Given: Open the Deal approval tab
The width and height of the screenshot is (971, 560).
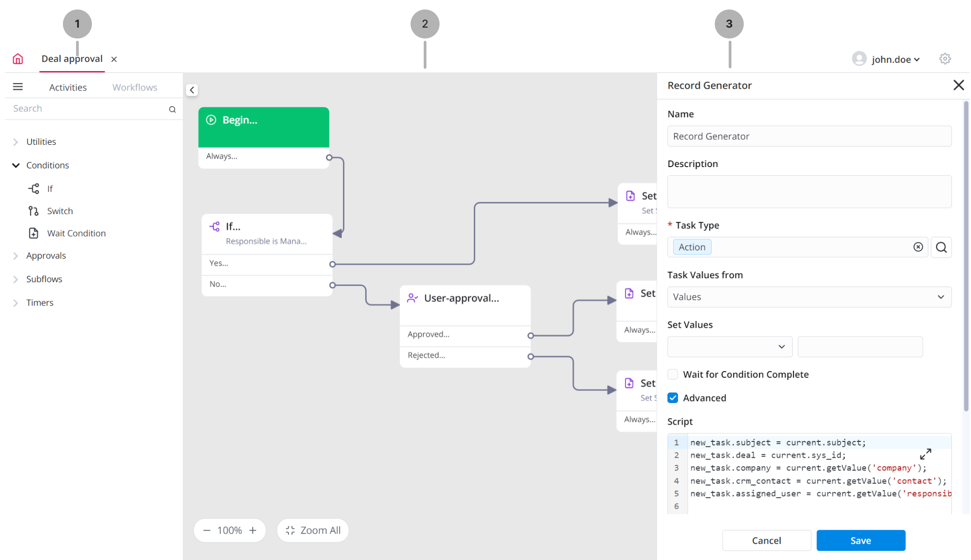Looking at the screenshot, I should pos(72,59).
